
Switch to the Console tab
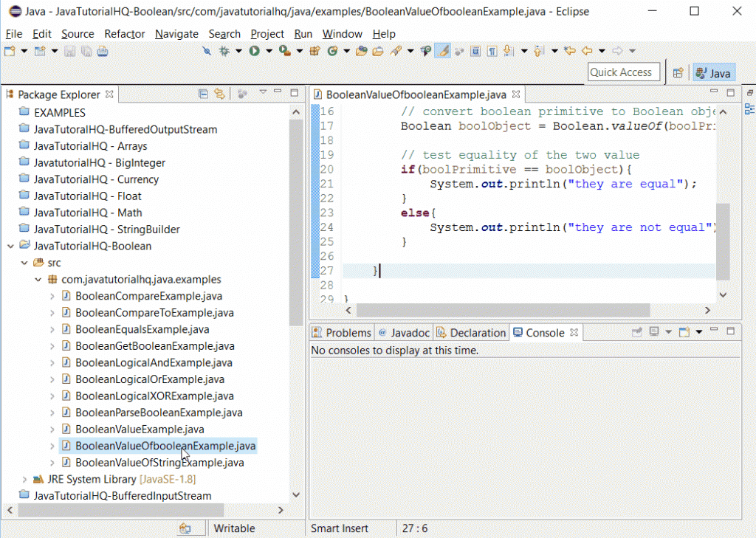[x=546, y=332]
